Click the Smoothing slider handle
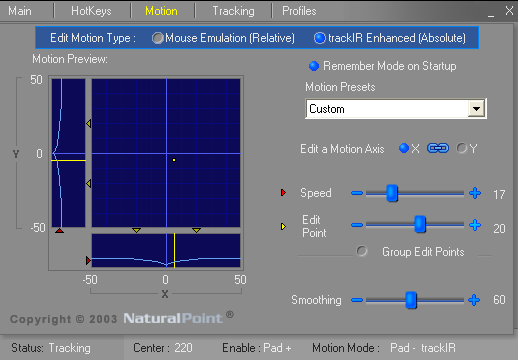518x360 pixels. pyautogui.click(x=411, y=300)
